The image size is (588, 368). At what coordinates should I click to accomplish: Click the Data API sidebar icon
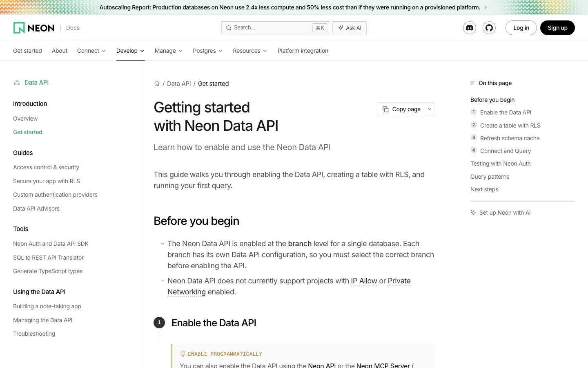tap(17, 83)
